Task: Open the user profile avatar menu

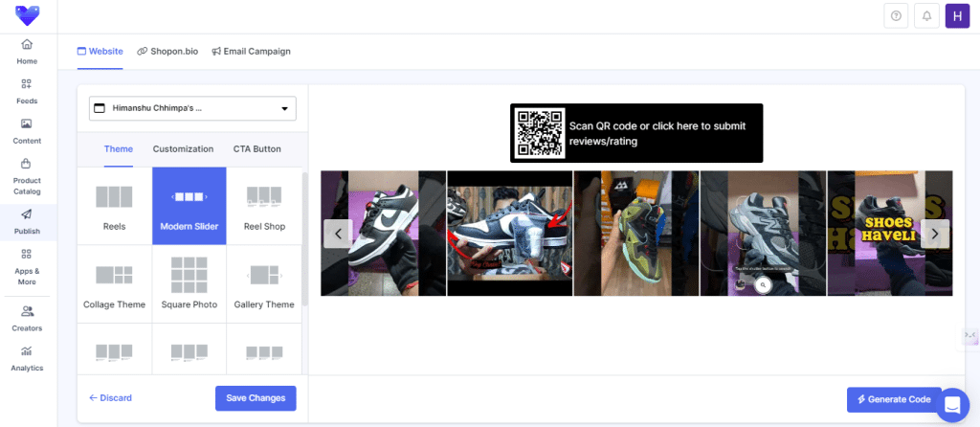Action: (957, 16)
